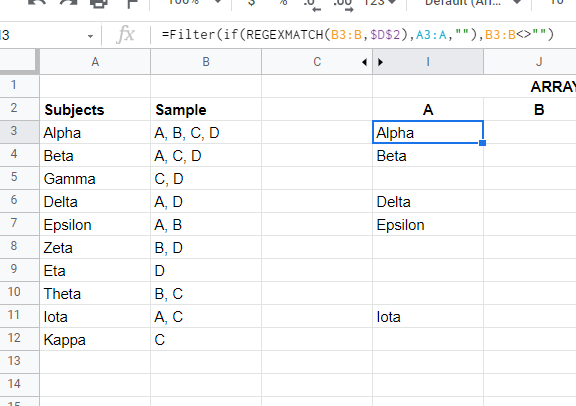
Task: Select column B header
Action: click(x=206, y=62)
